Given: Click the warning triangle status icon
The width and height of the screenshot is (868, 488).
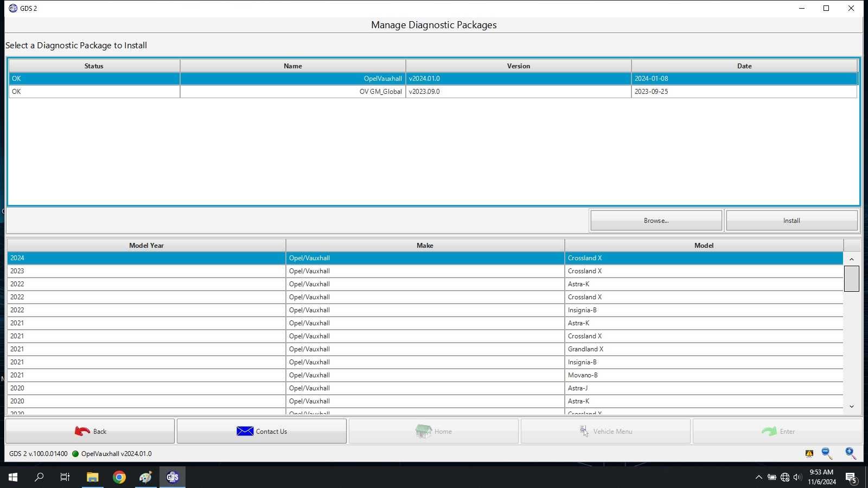Looking at the screenshot, I should [809, 454].
